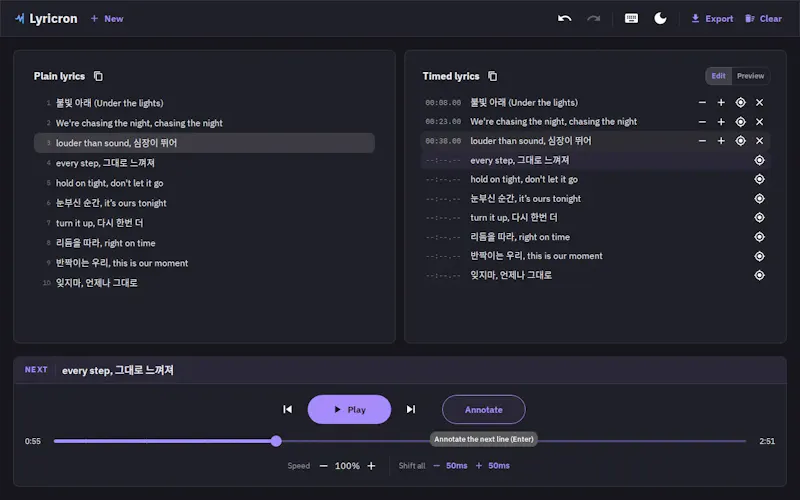This screenshot has width=800, height=500.
Task: Toggle dark mode moon icon
Action: click(x=660, y=19)
